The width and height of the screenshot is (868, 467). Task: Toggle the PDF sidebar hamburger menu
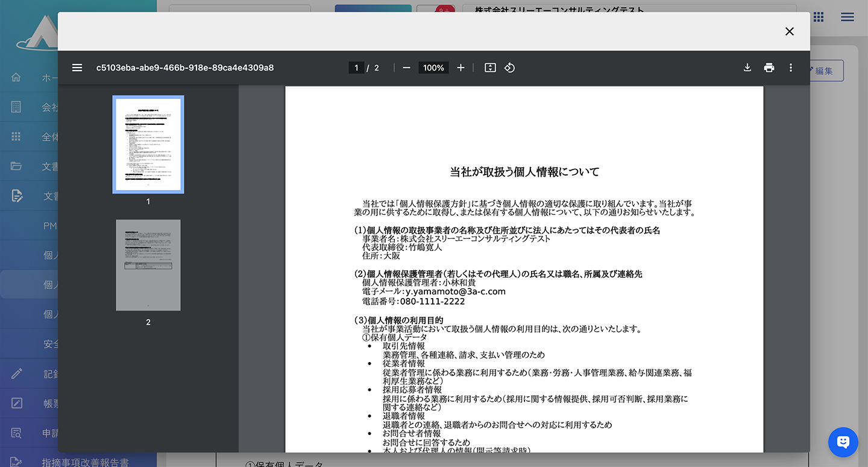[77, 68]
